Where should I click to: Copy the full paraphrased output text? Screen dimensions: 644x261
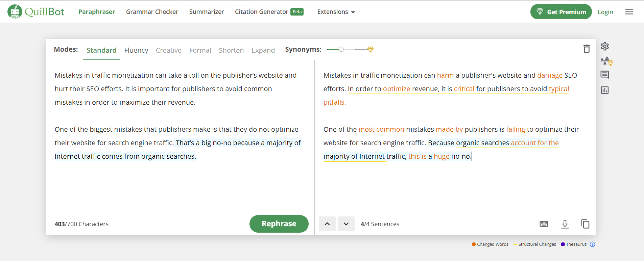coord(585,224)
